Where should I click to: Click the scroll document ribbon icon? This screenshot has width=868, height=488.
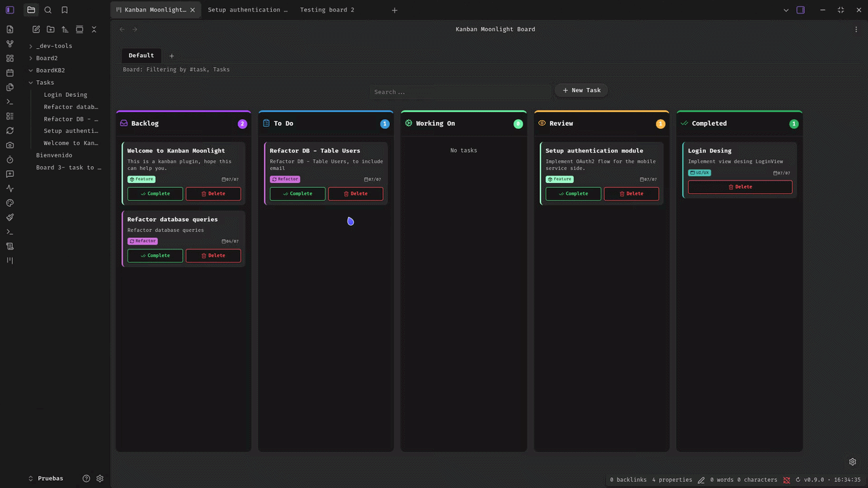click(9, 246)
